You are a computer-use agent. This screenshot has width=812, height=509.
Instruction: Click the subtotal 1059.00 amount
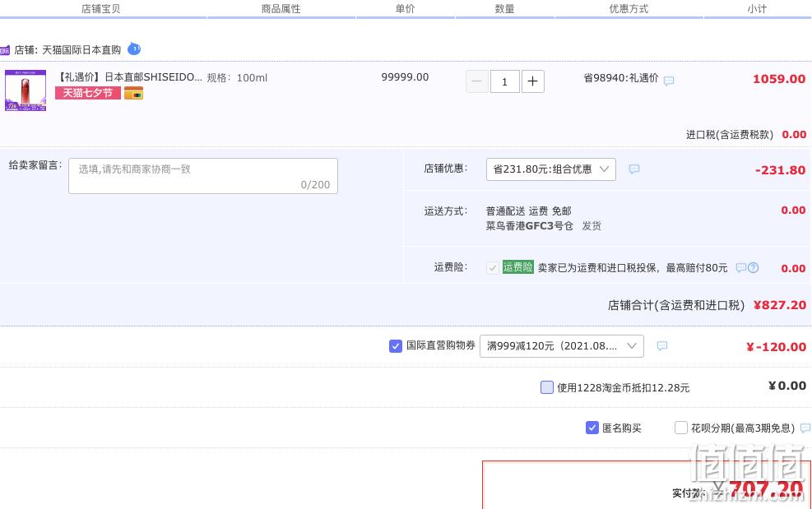pyautogui.click(x=779, y=79)
